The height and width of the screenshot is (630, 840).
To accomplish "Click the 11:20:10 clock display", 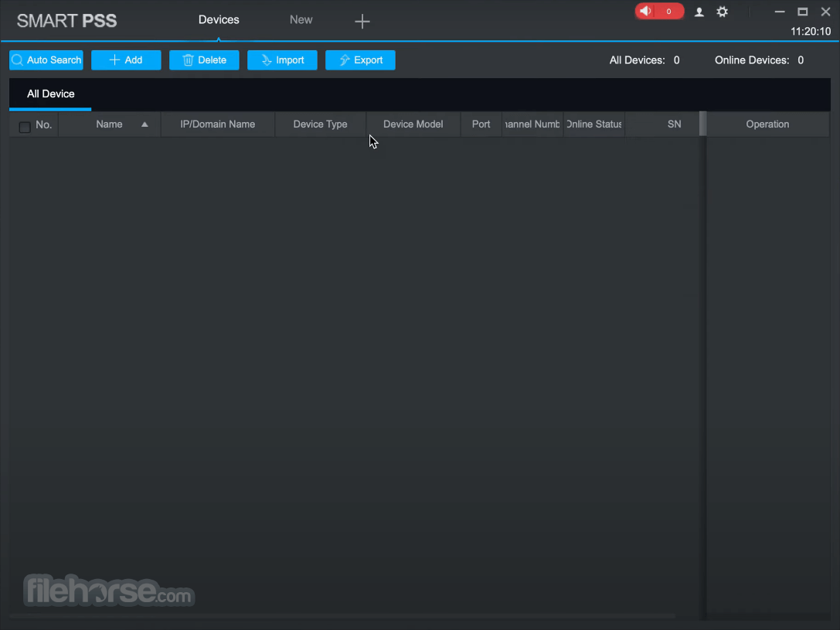I will [x=811, y=32].
